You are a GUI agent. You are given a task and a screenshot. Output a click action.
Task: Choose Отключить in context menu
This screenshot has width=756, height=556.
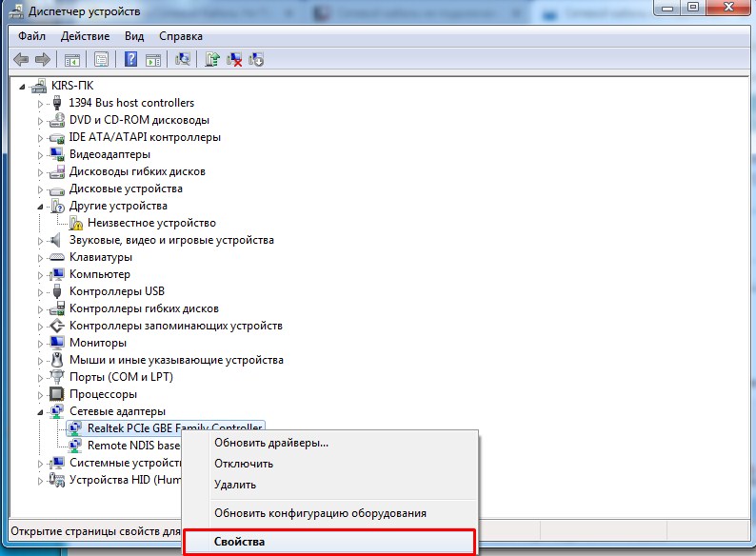[x=330, y=464]
